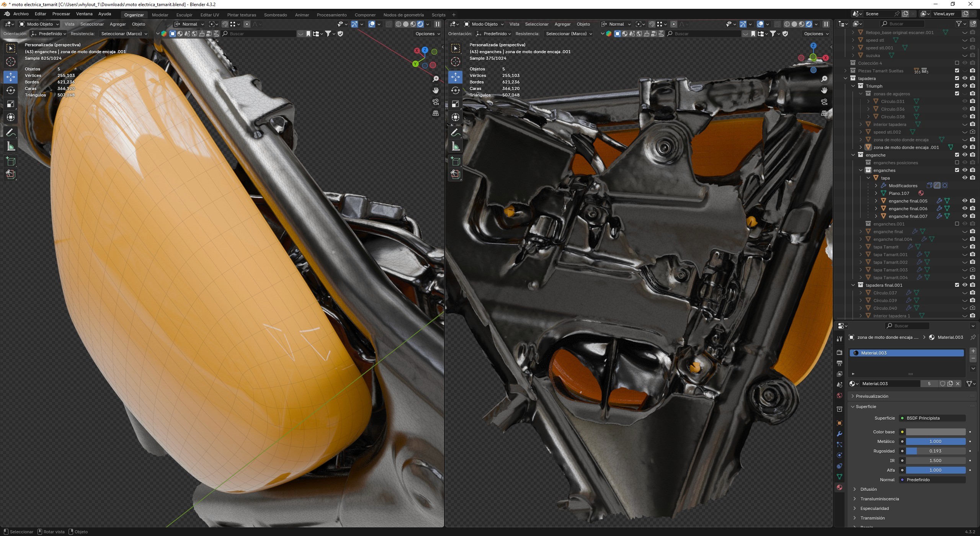Hide enganche final.005 with eye icon
This screenshot has height=536, width=980.
click(x=965, y=201)
